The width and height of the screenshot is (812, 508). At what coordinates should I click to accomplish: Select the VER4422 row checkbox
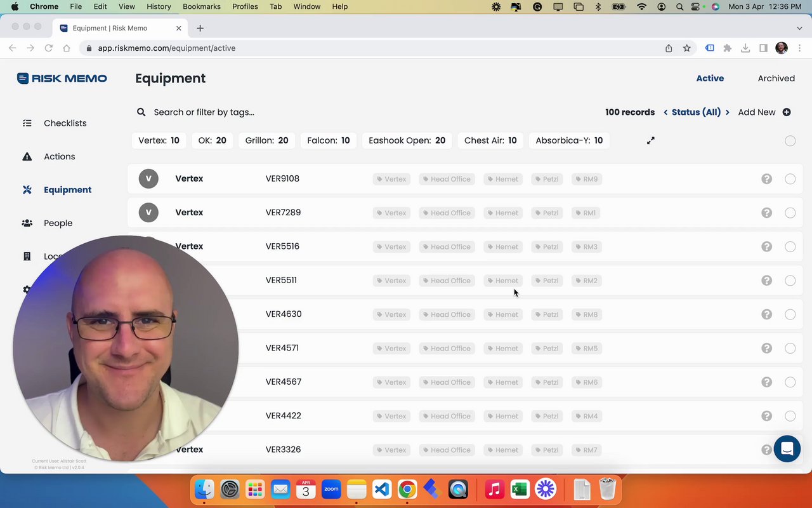tap(790, 416)
